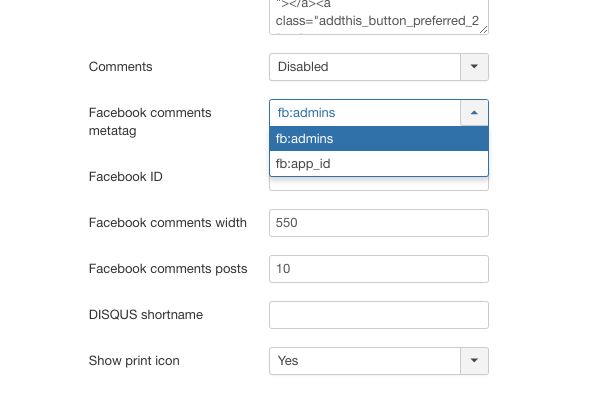This screenshot has height=397, width=604.
Task: Click the Facebook comments posts field
Action: [x=379, y=269]
